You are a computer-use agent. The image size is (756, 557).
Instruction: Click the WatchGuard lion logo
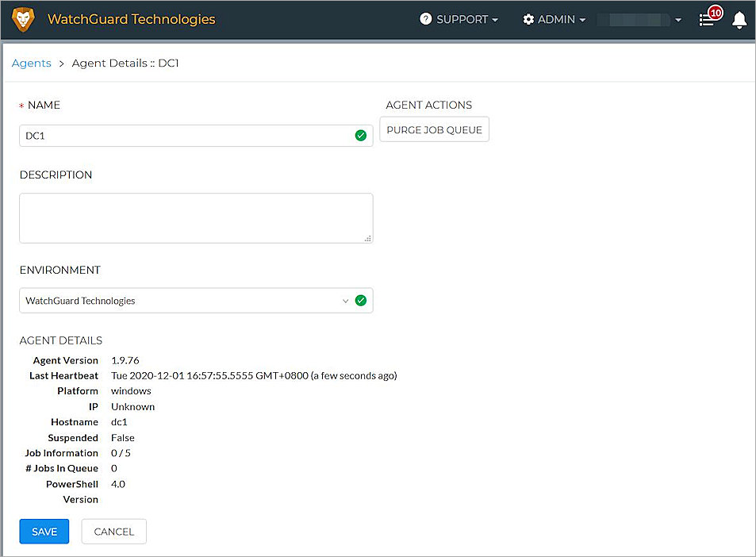click(24, 19)
